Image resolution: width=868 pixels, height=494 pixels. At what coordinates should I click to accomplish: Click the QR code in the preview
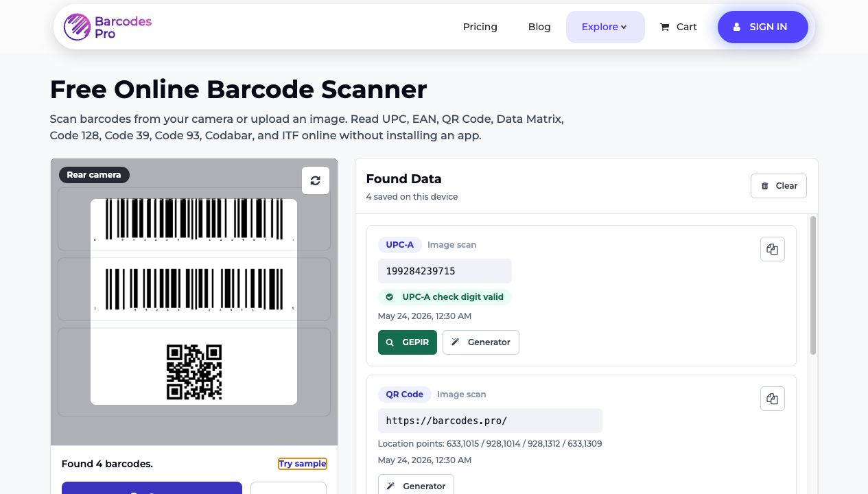pyautogui.click(x=194, y=372)
